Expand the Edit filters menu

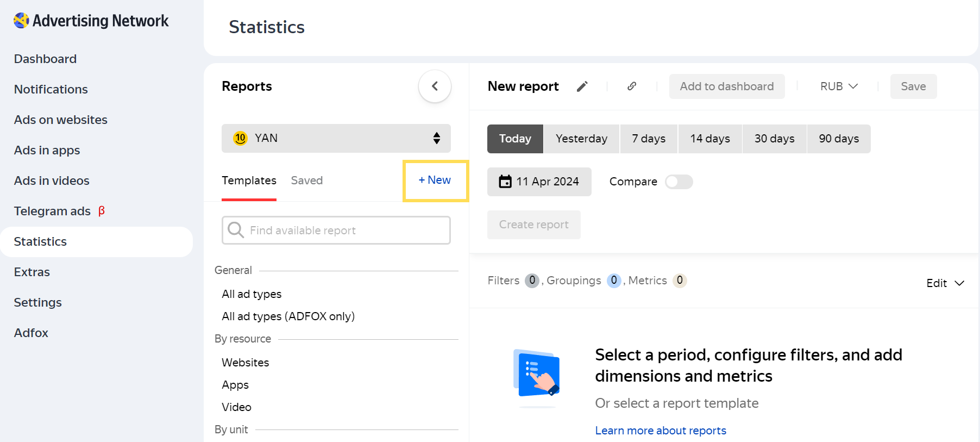[945, 283]
